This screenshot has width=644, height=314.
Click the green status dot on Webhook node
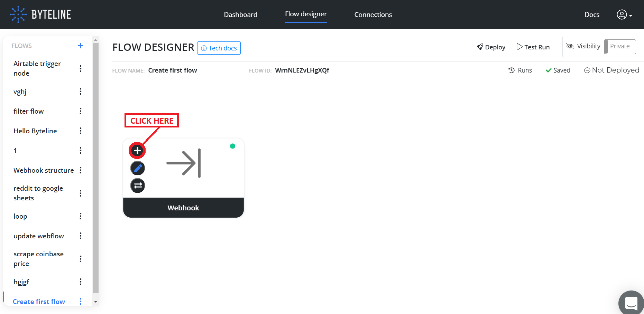pyautogui.click(x=233, y=146)
